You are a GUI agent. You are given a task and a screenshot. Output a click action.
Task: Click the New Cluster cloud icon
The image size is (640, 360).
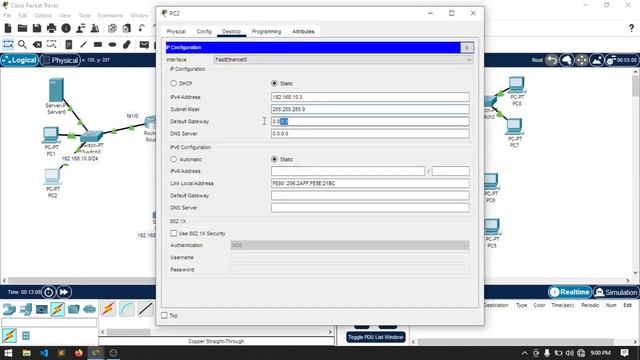tap(567, 60)
